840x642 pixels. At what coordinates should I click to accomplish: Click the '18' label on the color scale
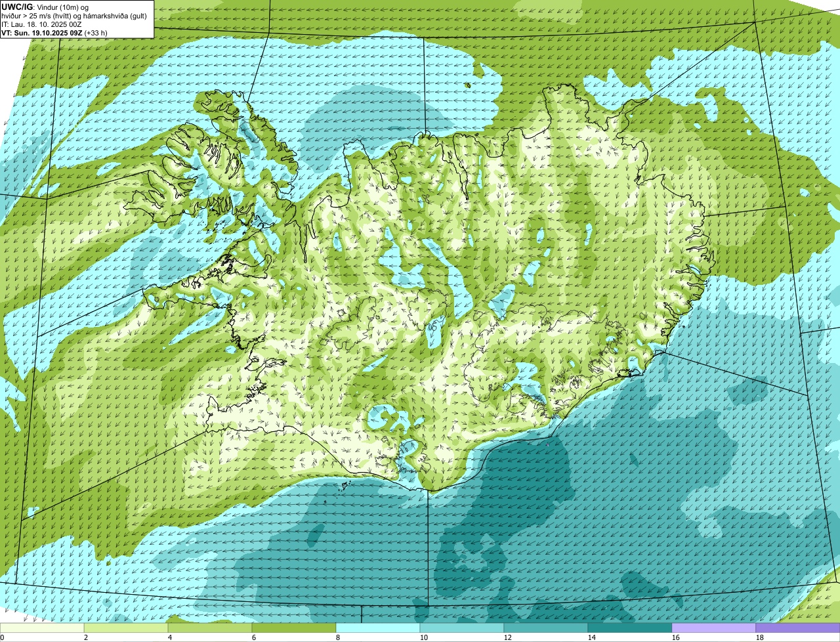coord(760,637)
